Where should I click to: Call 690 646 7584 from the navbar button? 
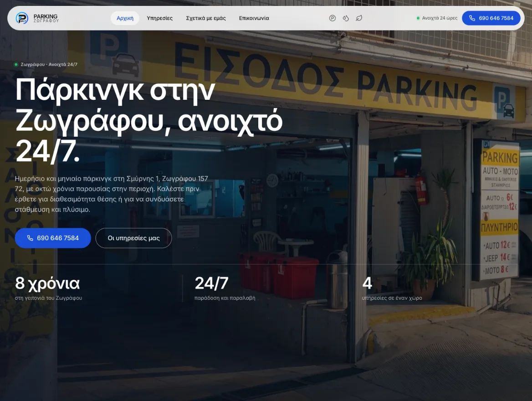coord(491,18)
